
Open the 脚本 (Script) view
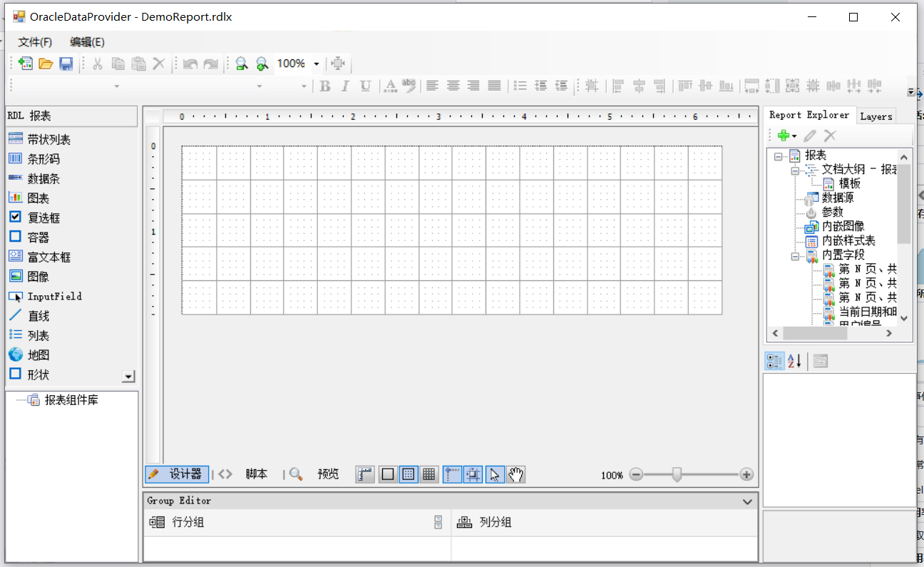coord(256,474)
